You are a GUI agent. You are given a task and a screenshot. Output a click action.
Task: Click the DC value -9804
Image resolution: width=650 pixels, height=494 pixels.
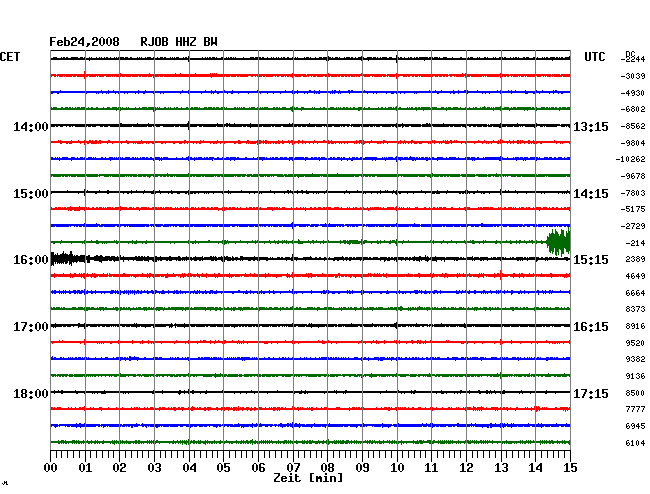click(633, 143)
